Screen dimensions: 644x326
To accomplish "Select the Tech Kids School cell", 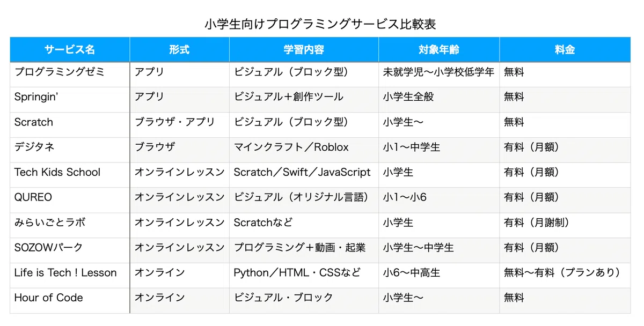I will pos(70,175).
